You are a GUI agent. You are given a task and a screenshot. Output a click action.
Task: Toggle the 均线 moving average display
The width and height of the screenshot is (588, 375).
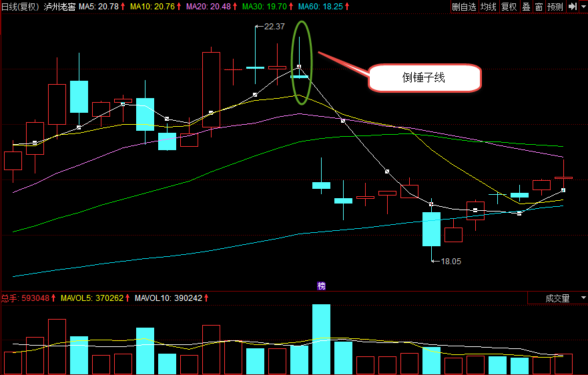[x=489, y=7]
